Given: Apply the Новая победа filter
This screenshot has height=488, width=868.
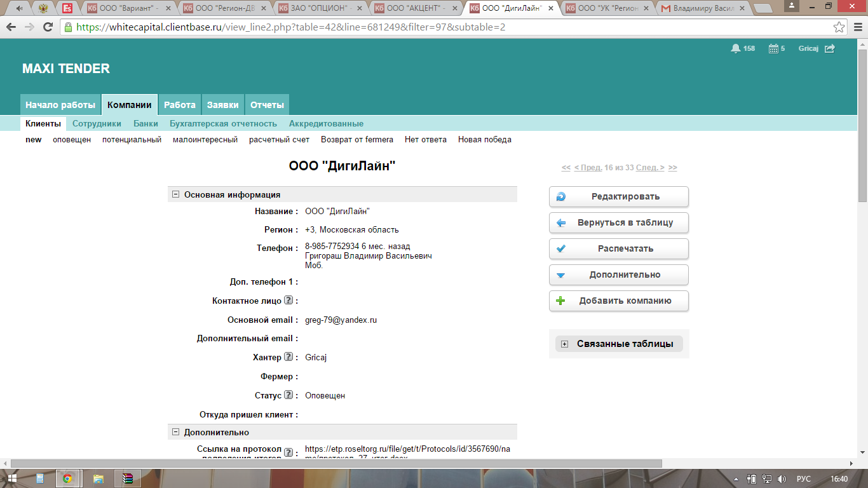Looking at the screenshot, I should tap(485, 139).
